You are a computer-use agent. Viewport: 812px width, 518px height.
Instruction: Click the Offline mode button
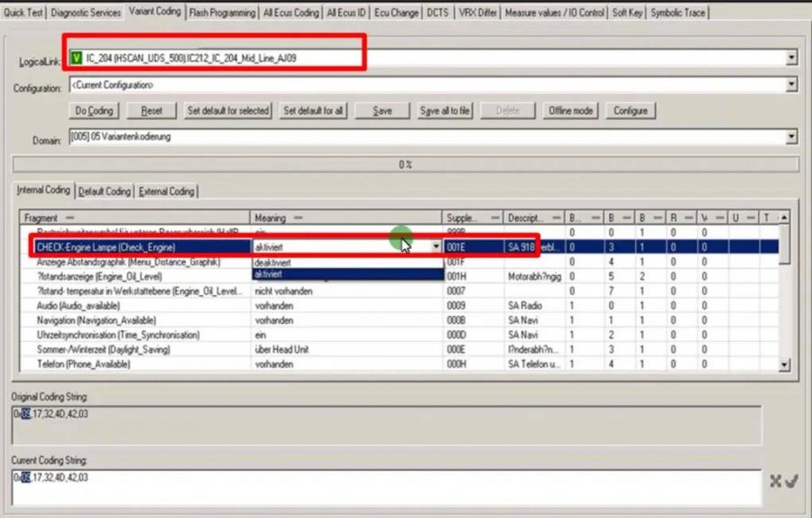tap(570, 111)
